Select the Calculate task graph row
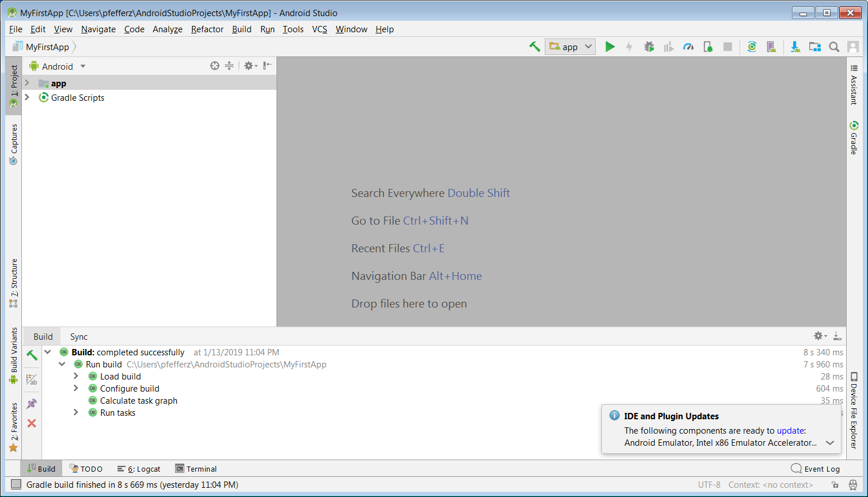The height and width of the screenshot is (497, 868). (x=139, y=400)
